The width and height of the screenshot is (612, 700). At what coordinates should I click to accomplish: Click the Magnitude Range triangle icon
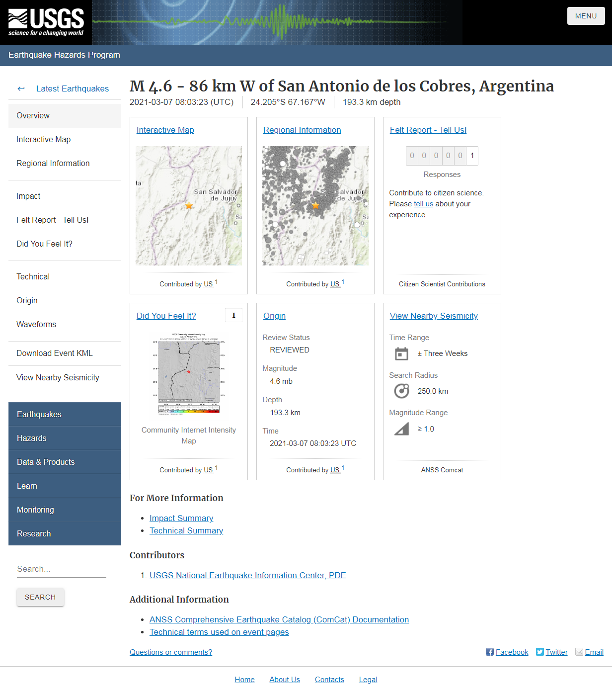[401, 429]
